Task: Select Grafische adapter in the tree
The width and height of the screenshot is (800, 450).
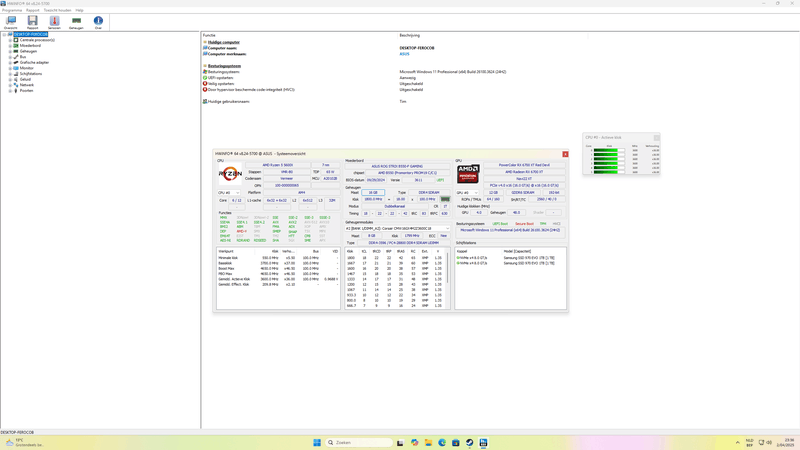Action: coord(34,62)
